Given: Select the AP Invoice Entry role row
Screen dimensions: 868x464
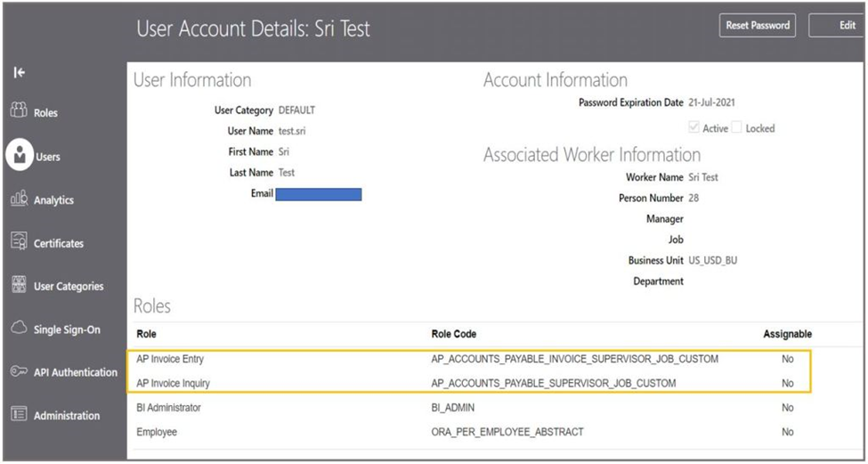Looking at the screenshot, I should tap(469, 359).
